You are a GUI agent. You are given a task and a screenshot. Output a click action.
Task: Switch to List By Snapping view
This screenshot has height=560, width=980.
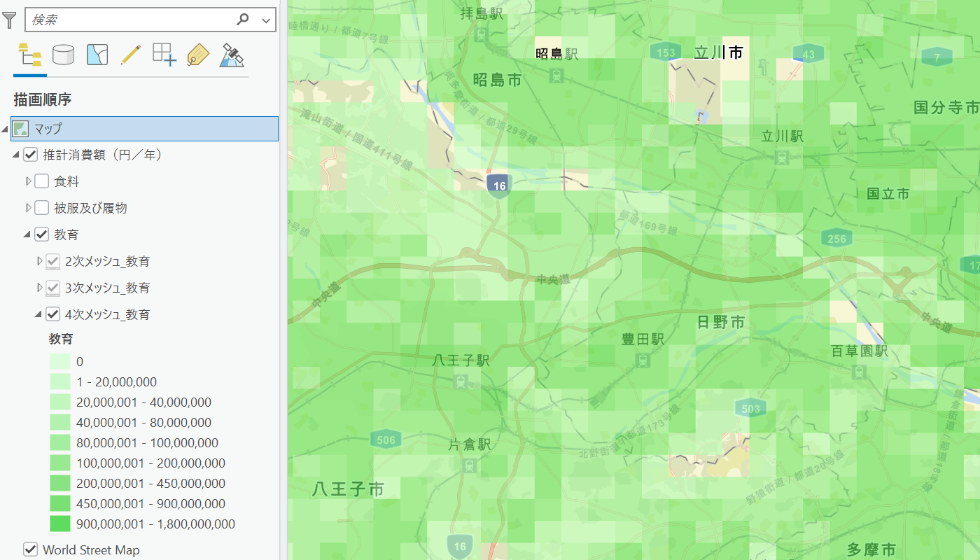pos(164,55)
